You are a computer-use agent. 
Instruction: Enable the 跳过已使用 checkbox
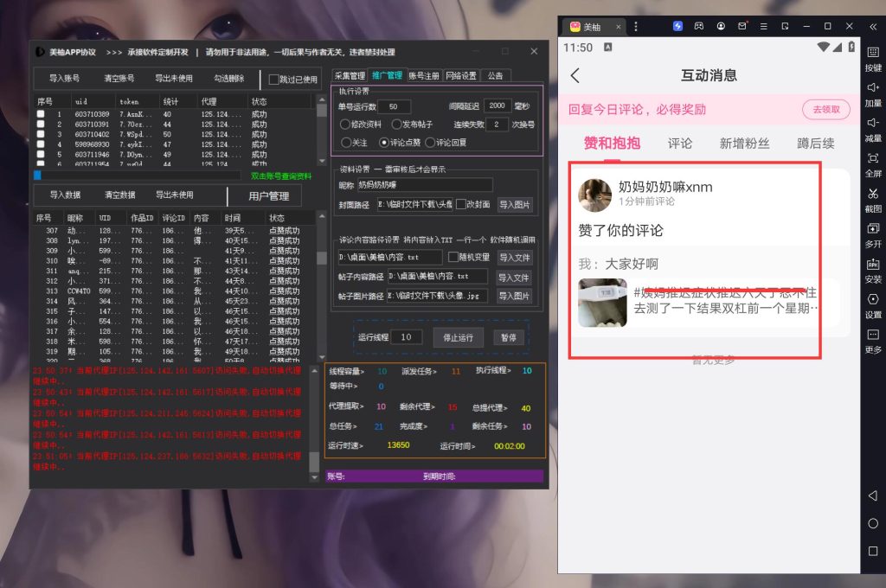274,80
